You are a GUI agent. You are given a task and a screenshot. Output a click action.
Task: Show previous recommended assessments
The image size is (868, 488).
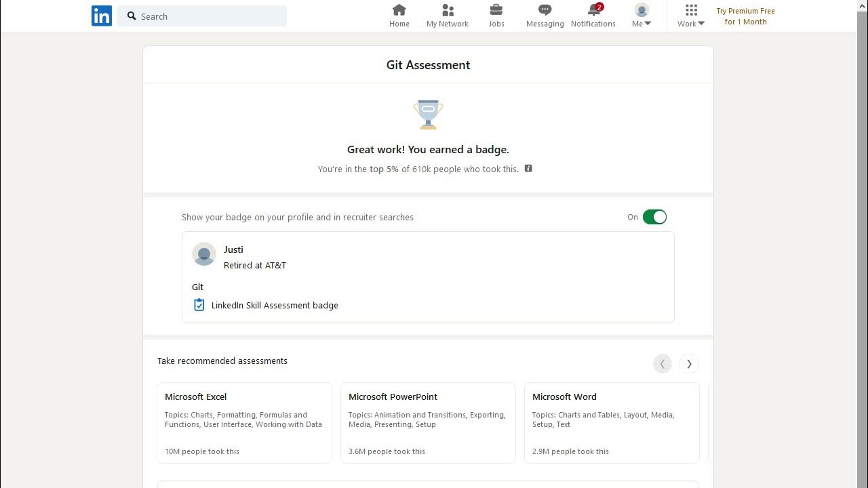(663, 364)
